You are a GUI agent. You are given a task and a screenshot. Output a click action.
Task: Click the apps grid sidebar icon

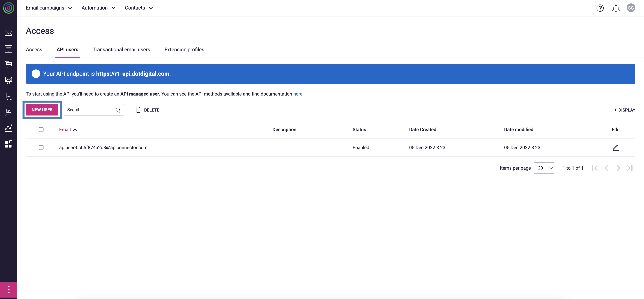8,144
